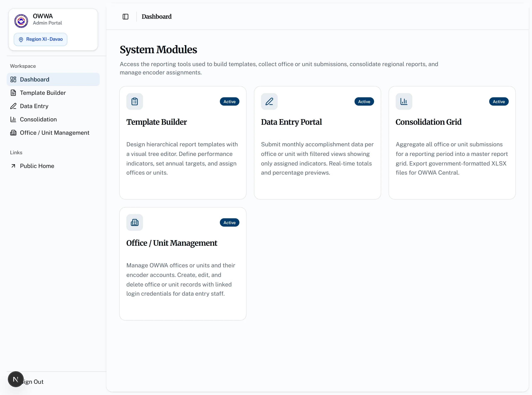Toggle the sidebar panel icon

click(x=126, y=16)
